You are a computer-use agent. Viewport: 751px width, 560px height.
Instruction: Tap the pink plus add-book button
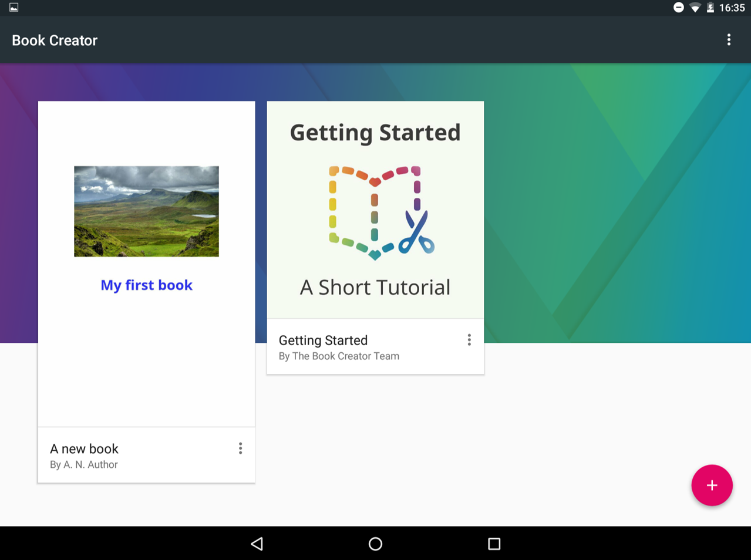[x=712, y=485]
